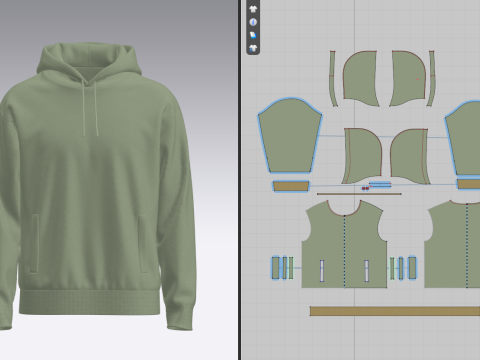480x360 pixels.
Task: Click the round blue info icon in 2D toolbar
Action: pos(253,22)
